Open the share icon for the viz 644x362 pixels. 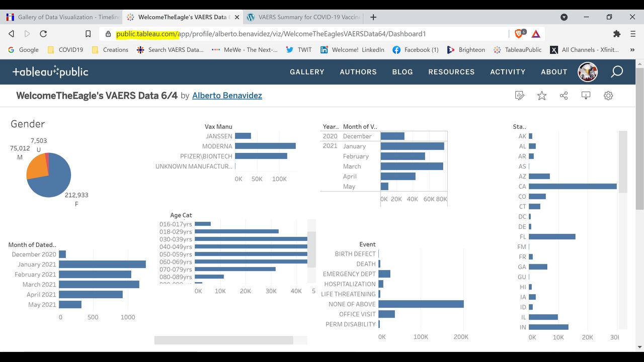pyautogui.click(x=564, y=96)
